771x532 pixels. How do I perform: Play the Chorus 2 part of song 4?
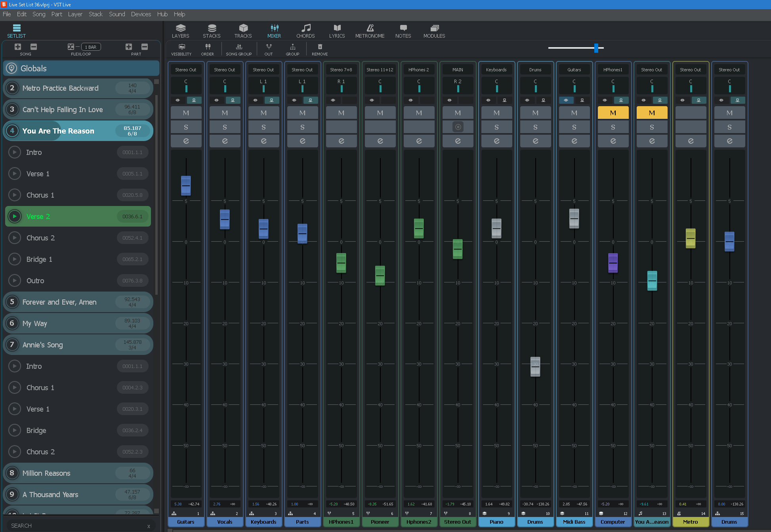coord(15,238)
